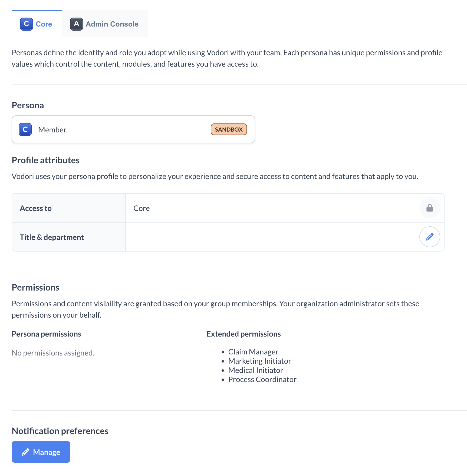Click the pencil edit icon for Title & department
This screenshot has width=467, height=476.
point(430,237)
